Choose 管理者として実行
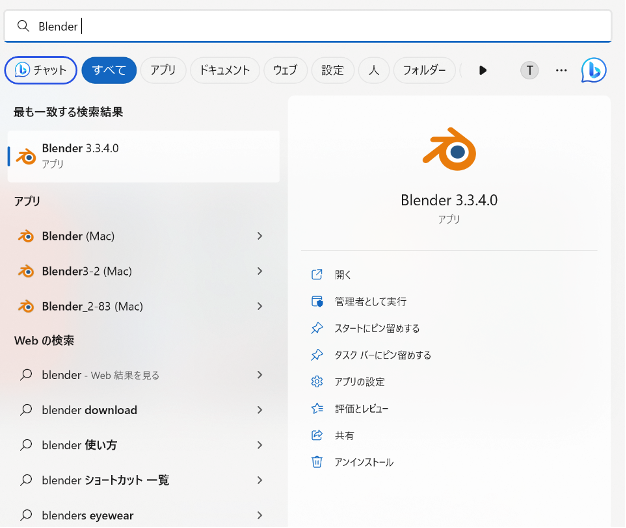Image resolution: width=626 pixels, height=528 pixels. point(370,302)
